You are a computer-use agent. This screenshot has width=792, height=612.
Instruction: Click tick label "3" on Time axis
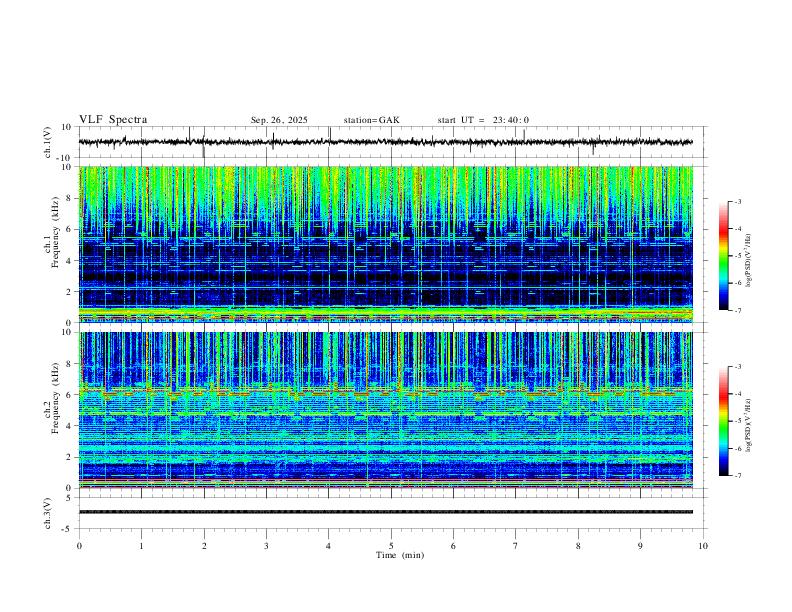coord(266,546)
